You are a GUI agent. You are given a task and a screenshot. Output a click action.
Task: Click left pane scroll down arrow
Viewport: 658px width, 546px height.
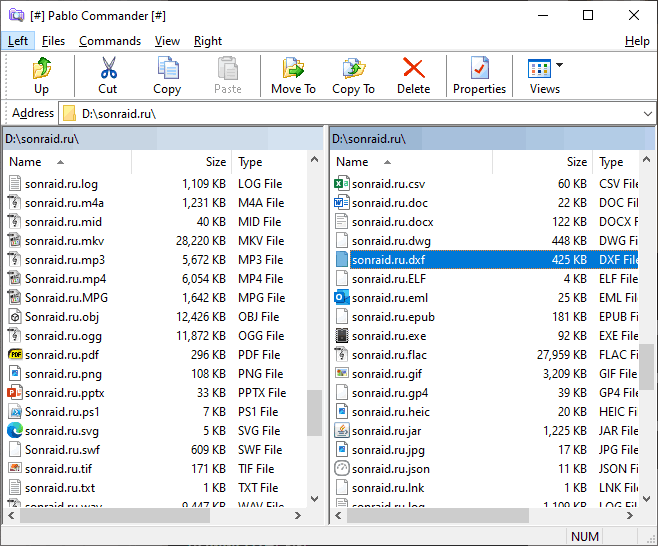[314, 498]
